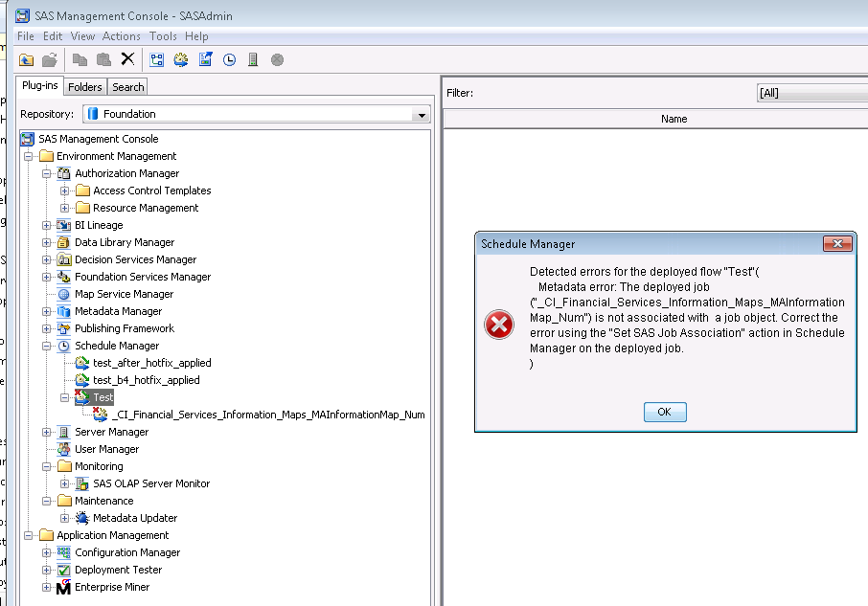Image resolution: width=868 pixels, height=606 pixels.
Task: Click the copy icon in the toolbar
Action: [80, 59]
